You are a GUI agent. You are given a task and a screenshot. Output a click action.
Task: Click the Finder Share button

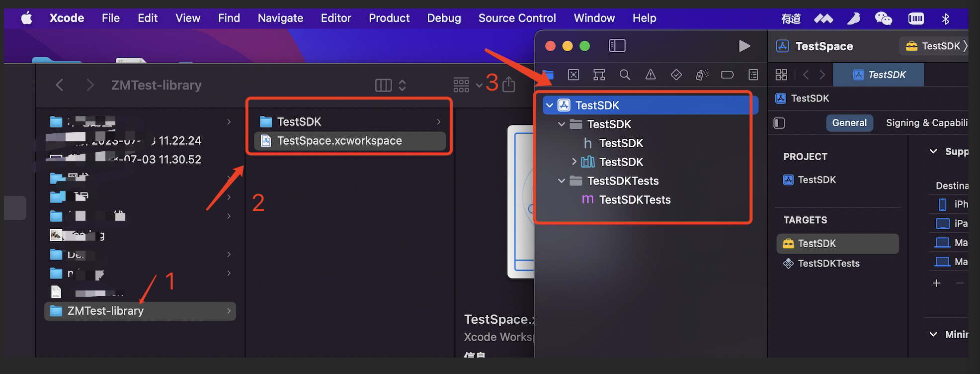(508, 85)
